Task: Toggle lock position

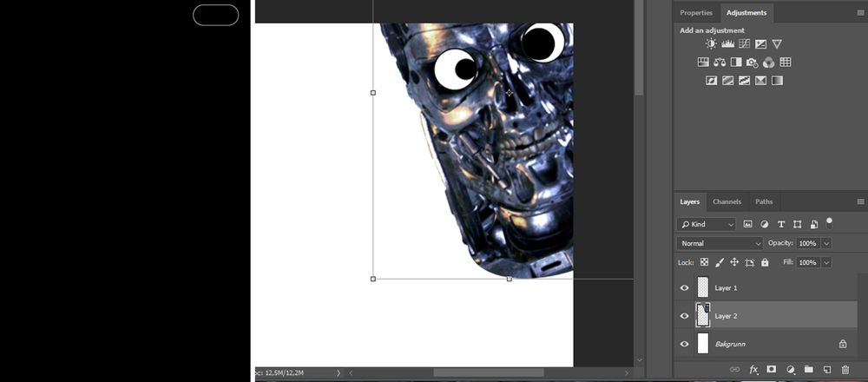Action: (x=734, y=262)
